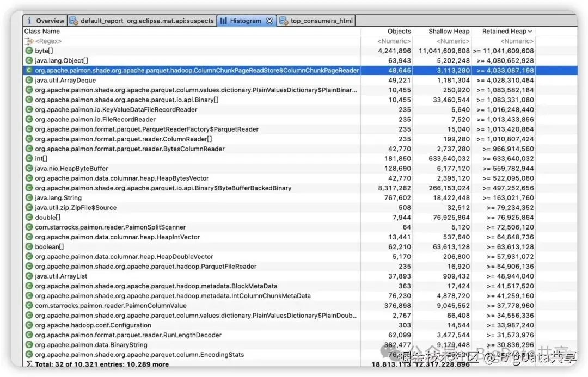Click the class icon beside Binary$ByteBufferBackedBinary
The height and width of the screenshot is (377, 588).
point(29,188)
